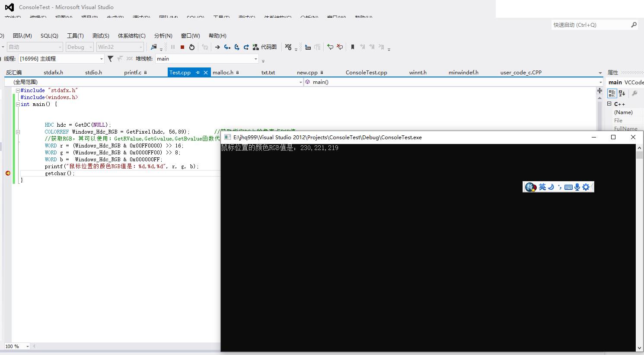The width and height of the screenshot is (644, 355).
Task: Open the 自动 process dropdown
Action: pyautogui.click(x=35, y=47)
